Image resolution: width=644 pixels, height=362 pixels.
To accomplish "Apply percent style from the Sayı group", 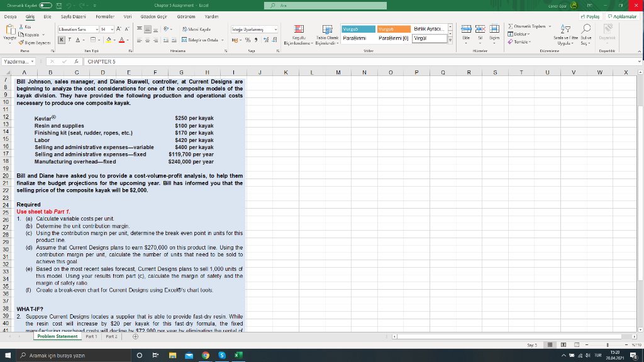I will click(247, 40).
